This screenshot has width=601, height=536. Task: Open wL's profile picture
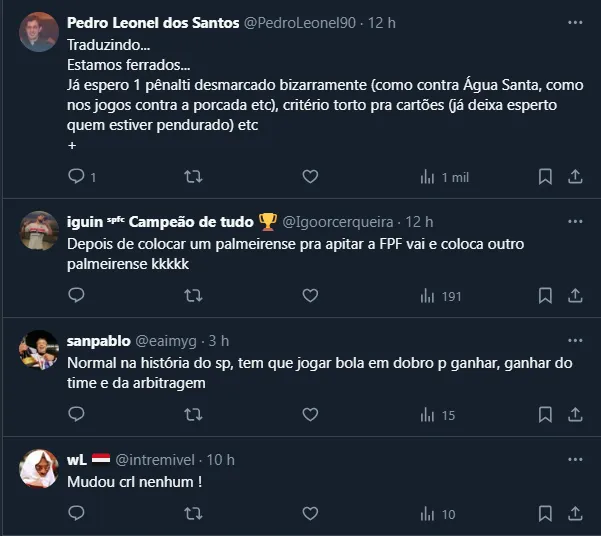tap(39, 468)
